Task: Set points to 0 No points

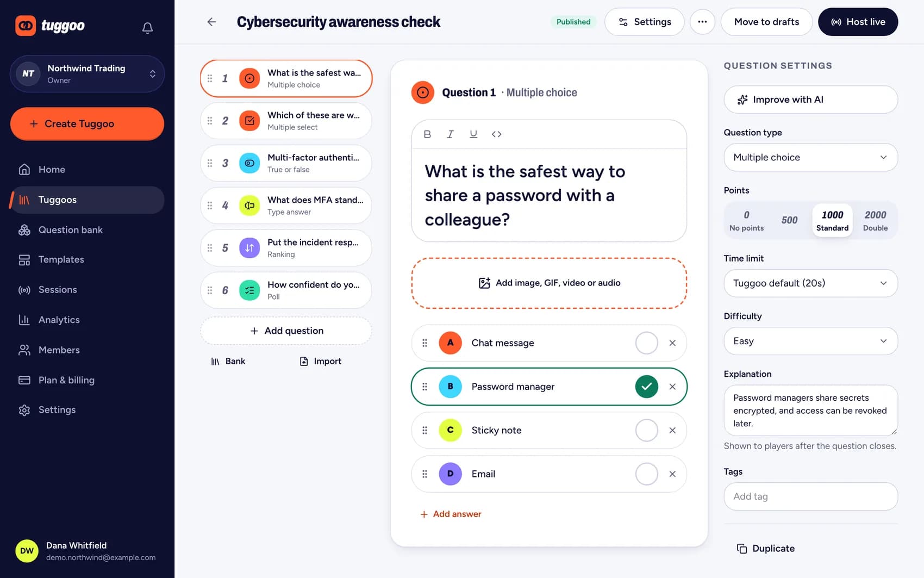Action: [x=746, y=220]
